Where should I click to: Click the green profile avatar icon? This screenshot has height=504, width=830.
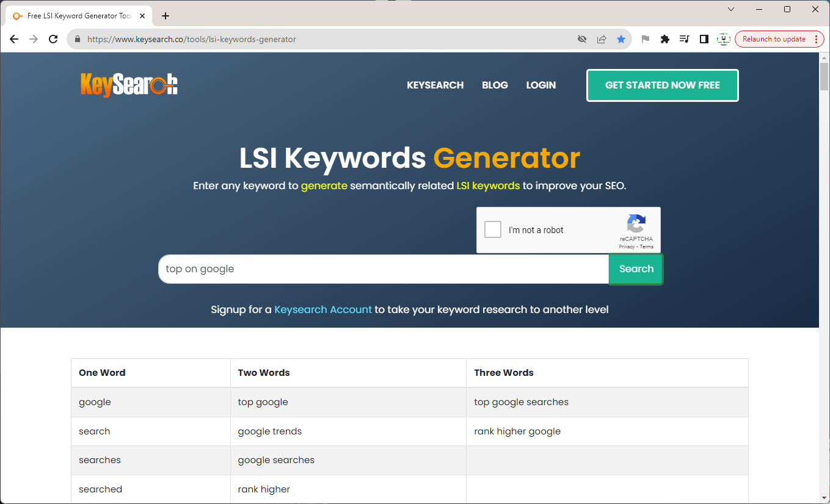click(x=724, y=39)
